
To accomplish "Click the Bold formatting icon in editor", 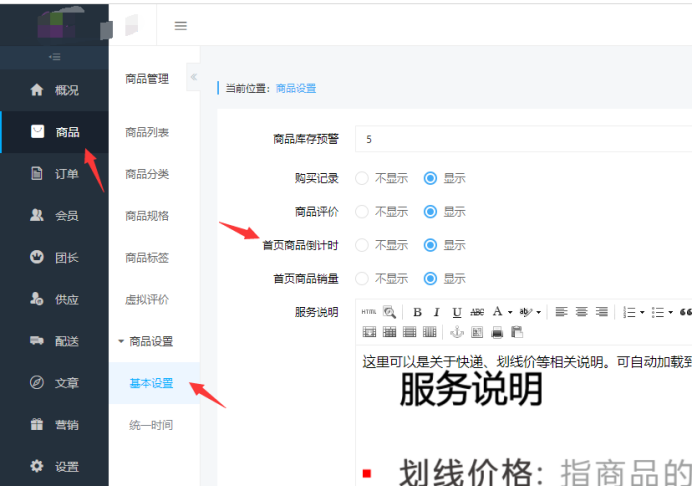I will pos(418,312).
